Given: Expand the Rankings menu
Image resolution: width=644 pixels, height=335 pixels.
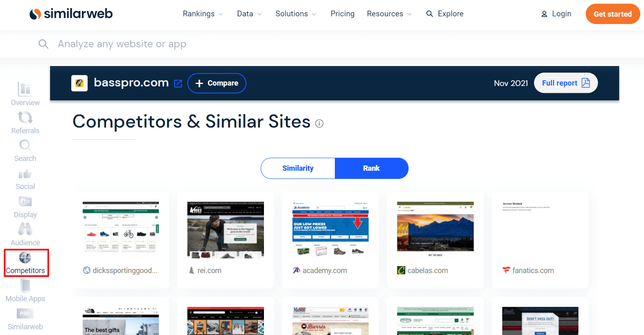Looking at the screenshot, I should (203, 14).
